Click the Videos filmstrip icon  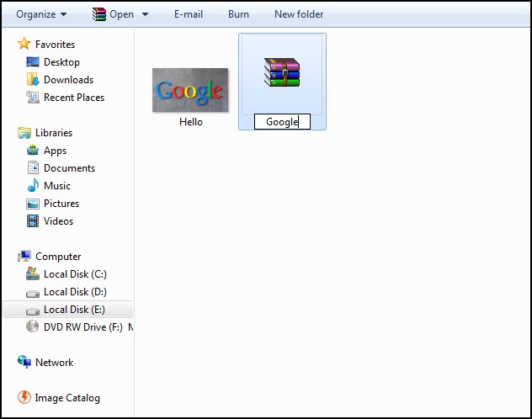tap(33, 221)
